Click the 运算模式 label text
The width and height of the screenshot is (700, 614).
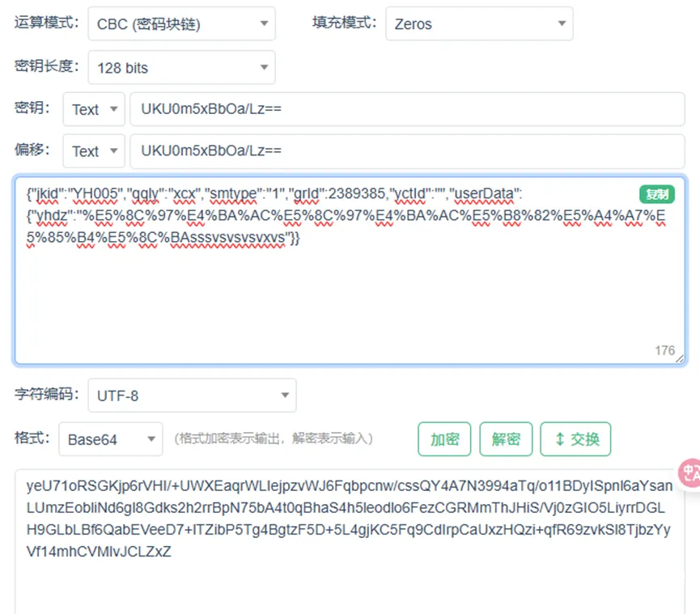point(47,23)
